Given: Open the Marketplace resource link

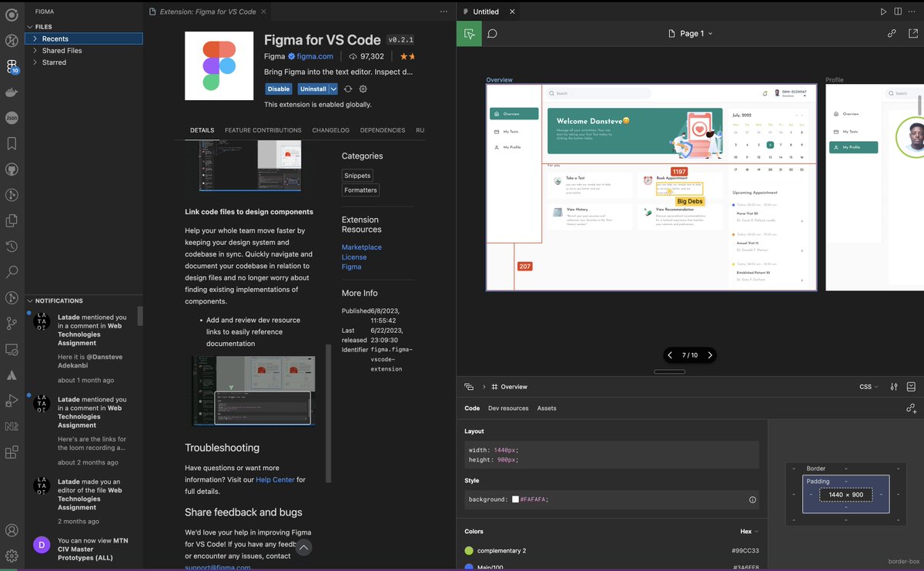Looking at the screenshot, I should pyautogui.click(x=362, y=247).
